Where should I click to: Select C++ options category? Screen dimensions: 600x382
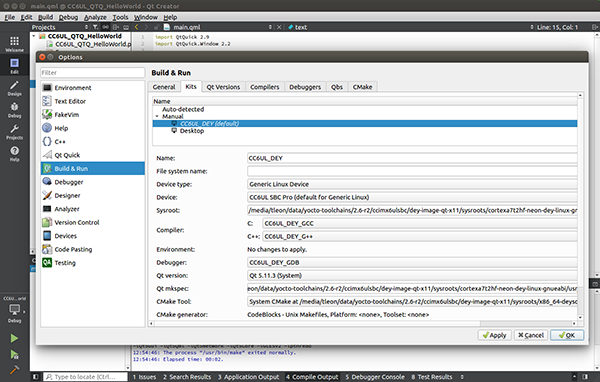[x=93, y=142]
